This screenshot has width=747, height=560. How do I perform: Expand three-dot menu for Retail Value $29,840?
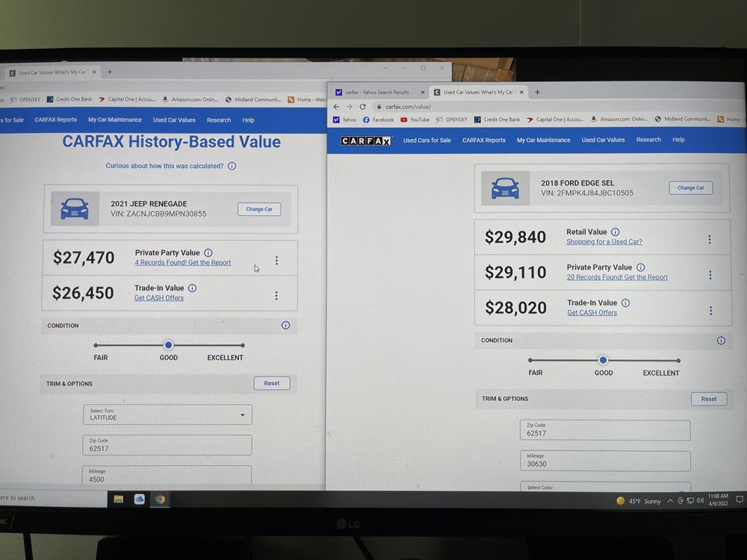coord(709,240)
